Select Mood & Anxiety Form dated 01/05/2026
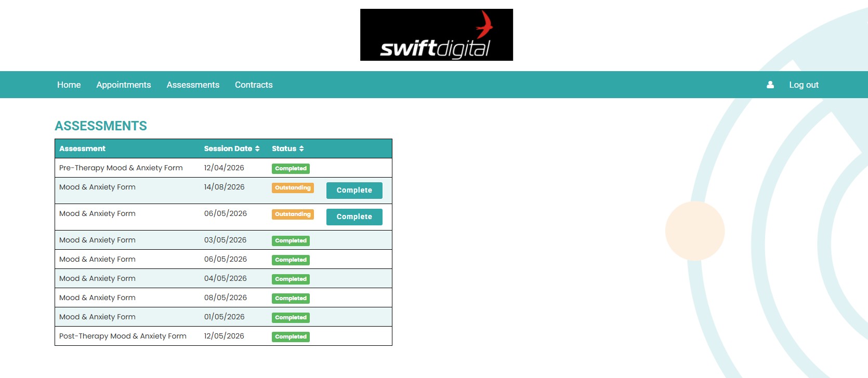The image size is (868, 378). (97, 317)
